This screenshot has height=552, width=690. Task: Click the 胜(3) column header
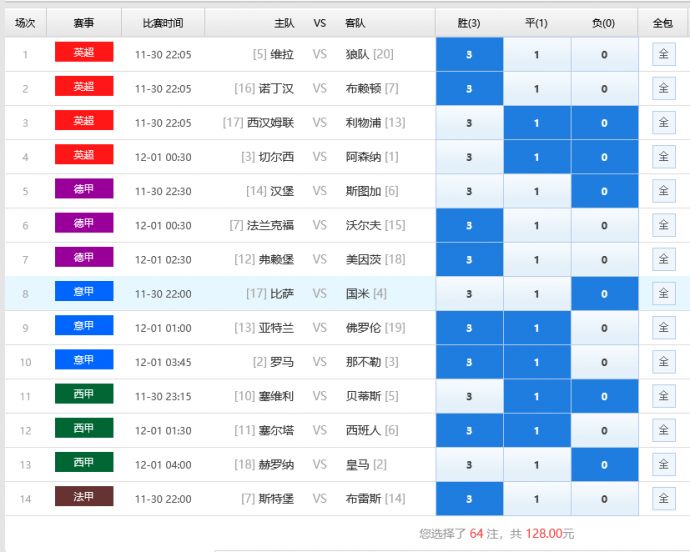[469, 22]
